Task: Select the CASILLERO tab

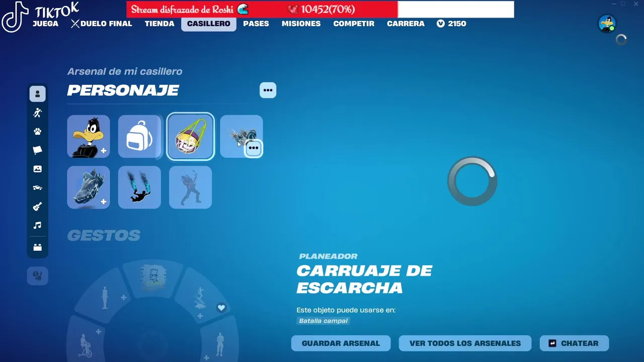Action: click(209, 24)
